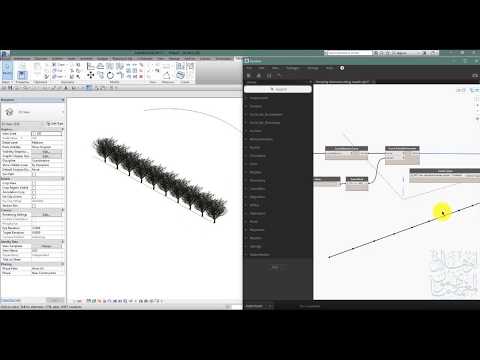The height and width of the screenshot is (360, 480).
Task: Click Visibility/Graphics Overrides Edit button
Action: (x=46, y=152)
